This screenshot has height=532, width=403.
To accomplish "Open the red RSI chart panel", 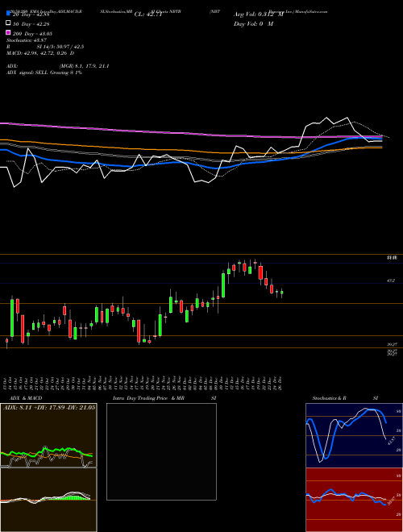I will point(354,500).
